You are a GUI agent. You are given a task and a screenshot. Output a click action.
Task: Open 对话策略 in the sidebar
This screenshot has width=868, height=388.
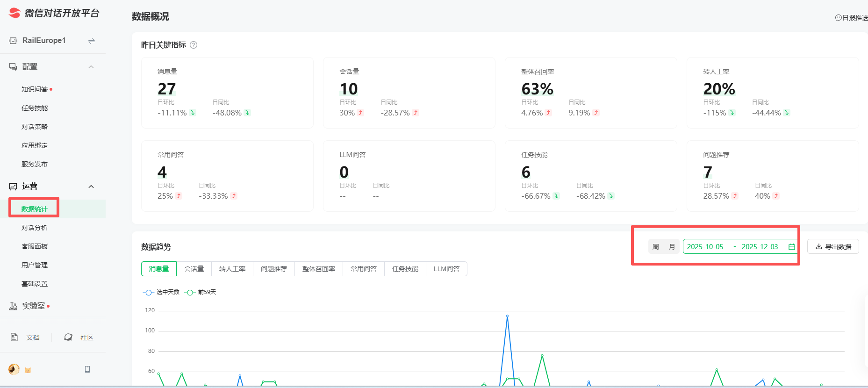[x=35, y=127]
